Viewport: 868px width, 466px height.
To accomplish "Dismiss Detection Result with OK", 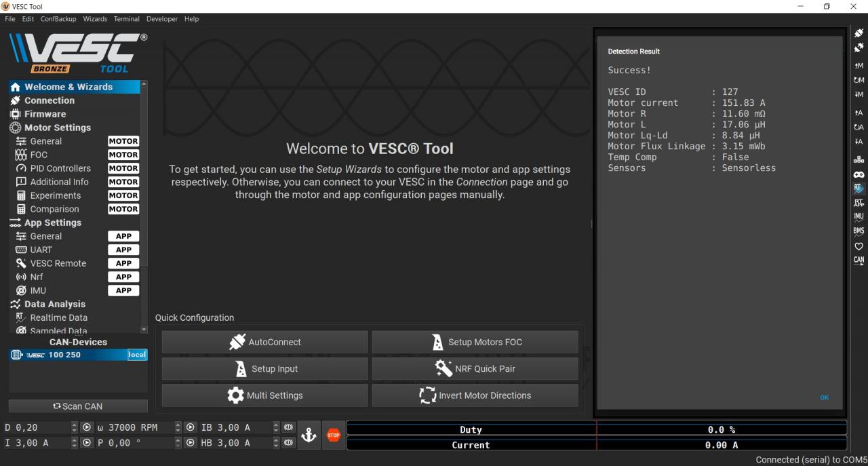I will click(824, 397).
